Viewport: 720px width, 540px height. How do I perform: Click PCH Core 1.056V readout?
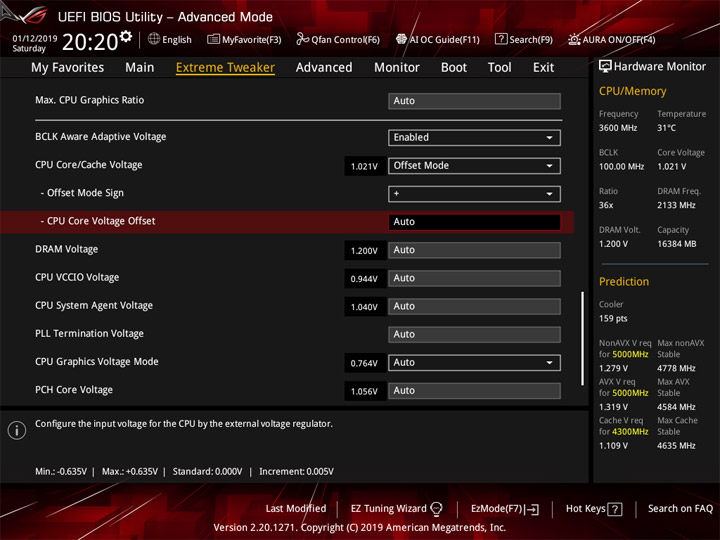click(365, 391)
